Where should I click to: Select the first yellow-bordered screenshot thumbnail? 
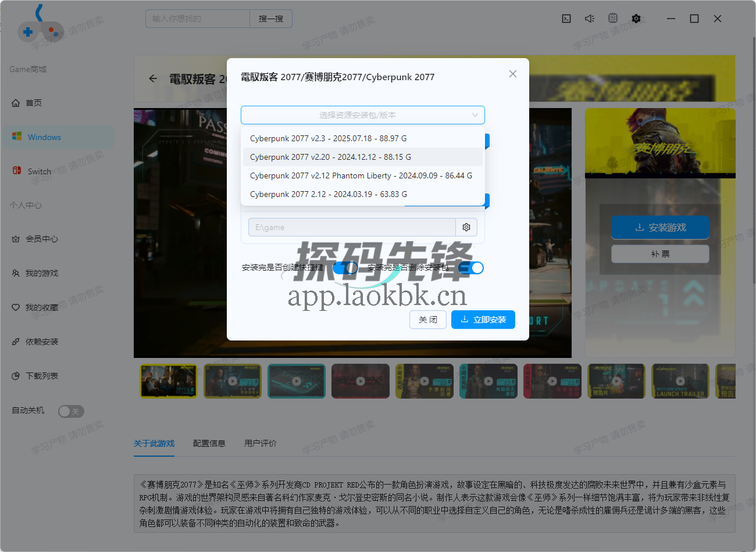[x=169, y=381]
